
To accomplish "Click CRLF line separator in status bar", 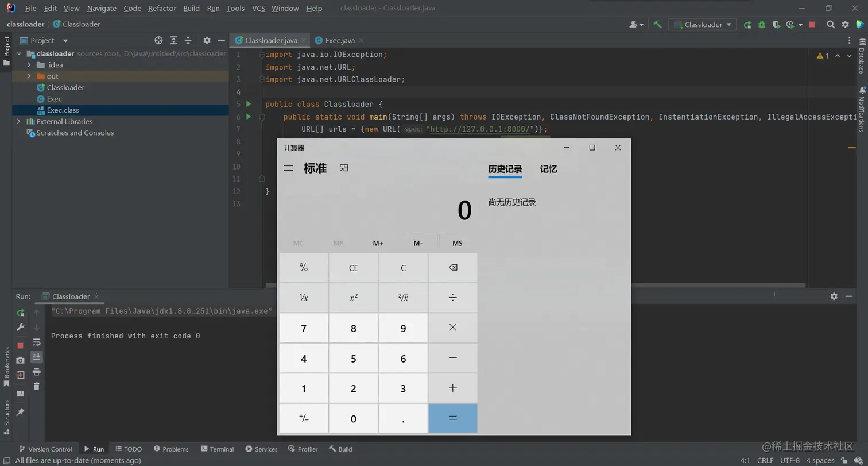I will coord(765,460).
